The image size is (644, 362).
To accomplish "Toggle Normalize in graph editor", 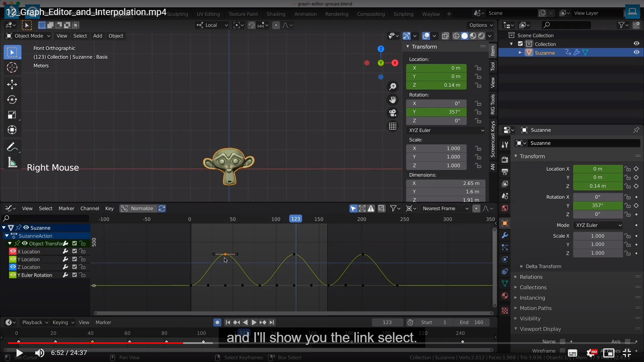I will 138,208.
